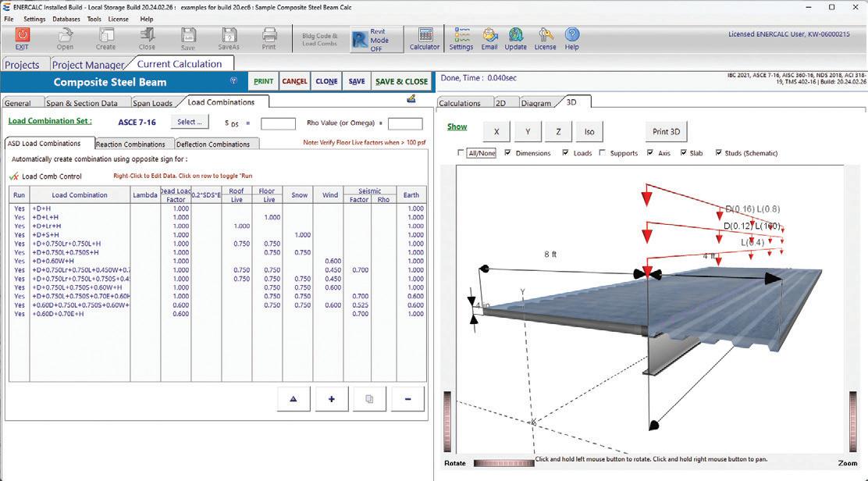Viewport: 868px width, 481px height.
Task: Add a load combination with the plus button
Action: (331, 398)
